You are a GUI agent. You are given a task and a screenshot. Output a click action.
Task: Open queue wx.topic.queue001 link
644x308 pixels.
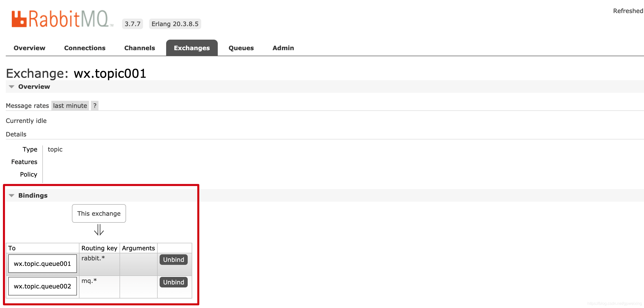click(42, 264)
